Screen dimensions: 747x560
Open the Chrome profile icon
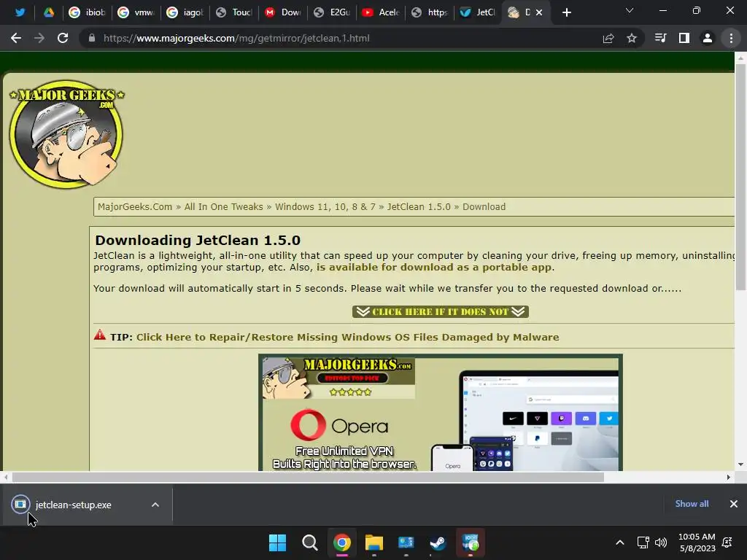(708, 38)
